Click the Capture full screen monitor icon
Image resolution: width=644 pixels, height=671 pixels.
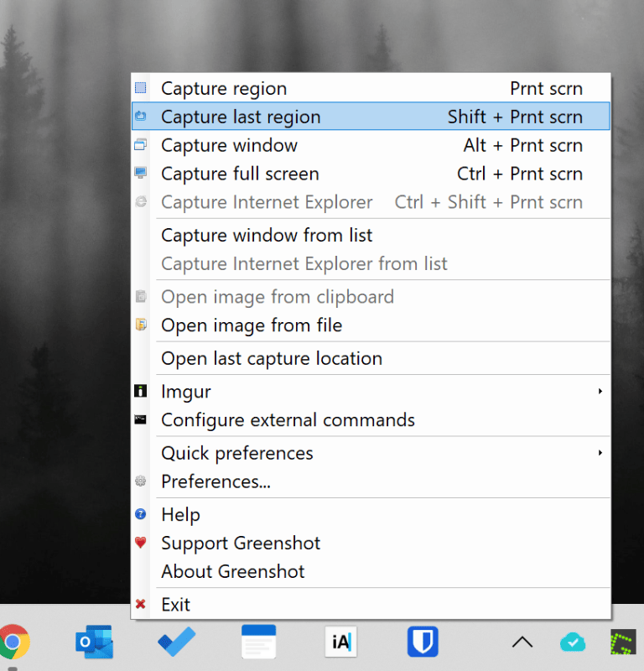140,173
